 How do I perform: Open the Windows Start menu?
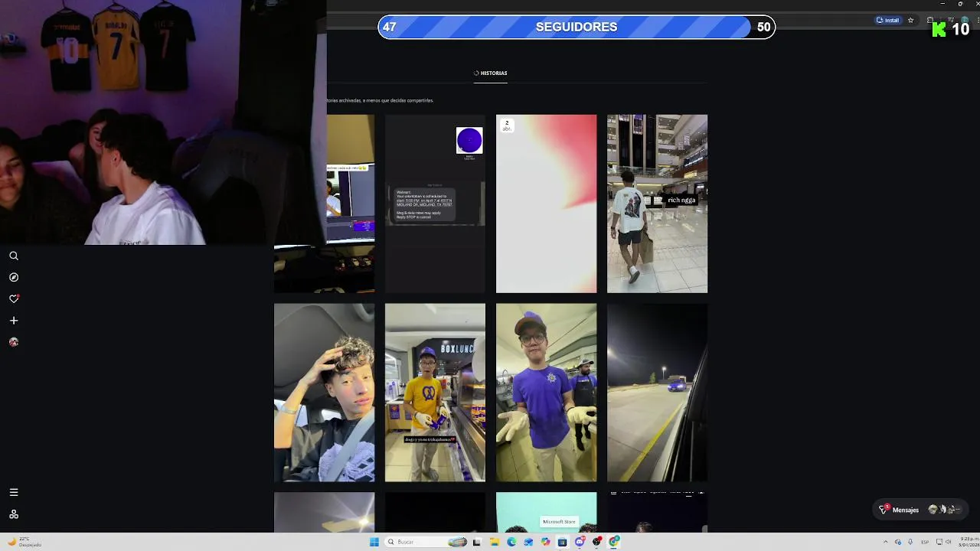[x=374, y=542]
